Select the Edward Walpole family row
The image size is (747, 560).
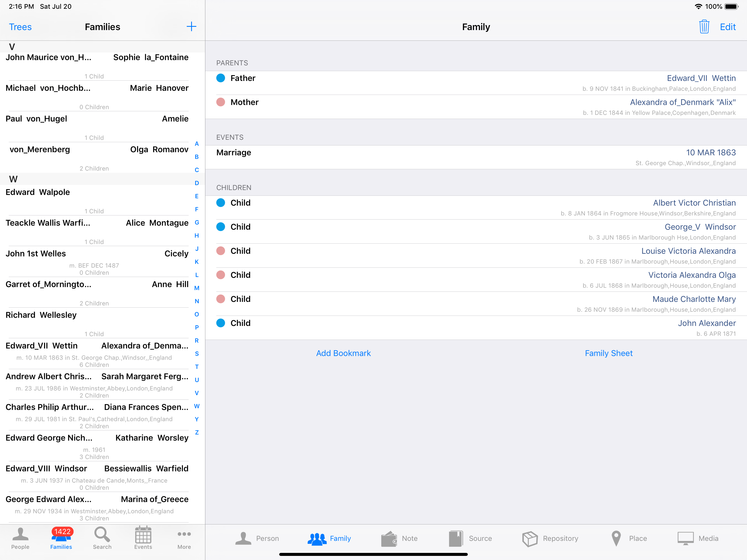coord(97,200)
